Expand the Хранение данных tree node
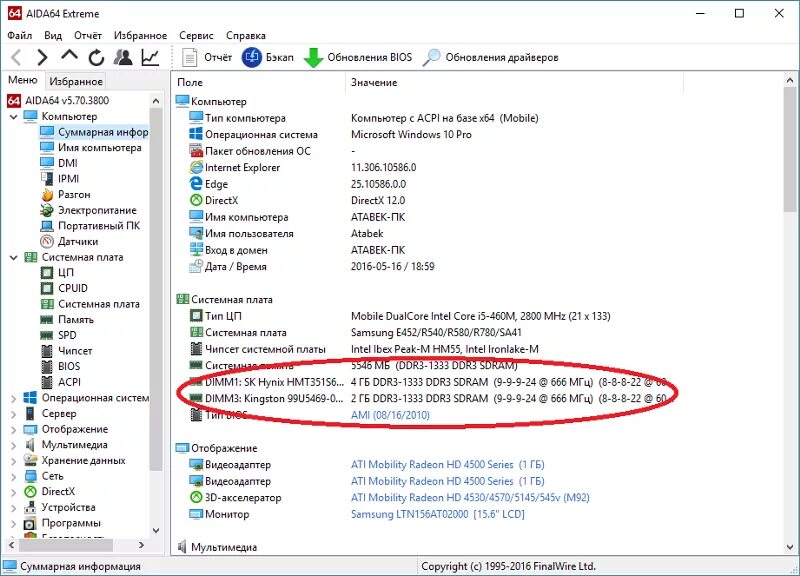This screenshot has height=576, width=800. [x=14, y=461]
